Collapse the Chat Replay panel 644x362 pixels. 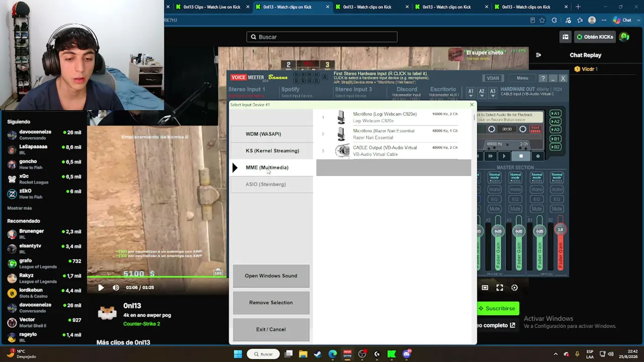click(x=538, y=55)
